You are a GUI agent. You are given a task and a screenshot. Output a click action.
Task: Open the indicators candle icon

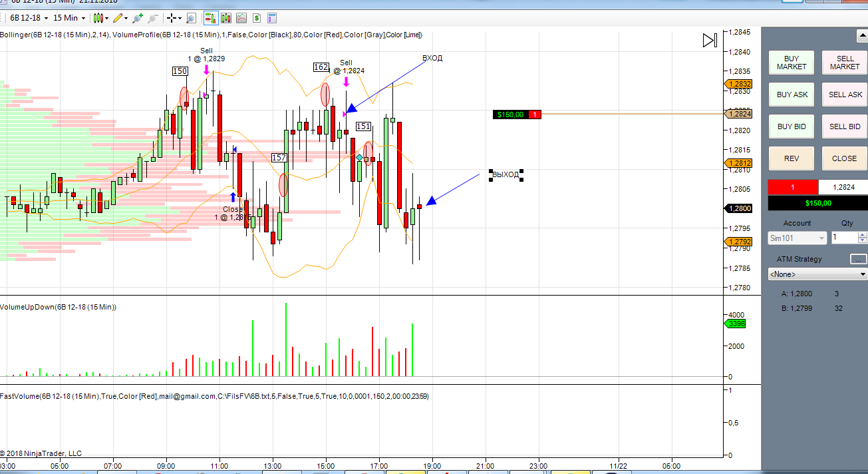pyautogui.click(x=226, y=18)
